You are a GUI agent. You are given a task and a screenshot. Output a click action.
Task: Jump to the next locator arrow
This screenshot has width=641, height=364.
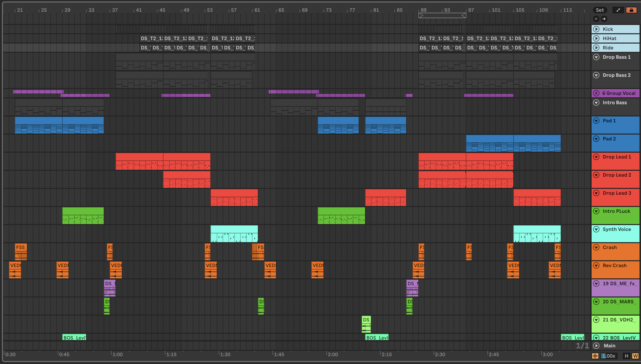pyautogui.click(x=604, y=19)
